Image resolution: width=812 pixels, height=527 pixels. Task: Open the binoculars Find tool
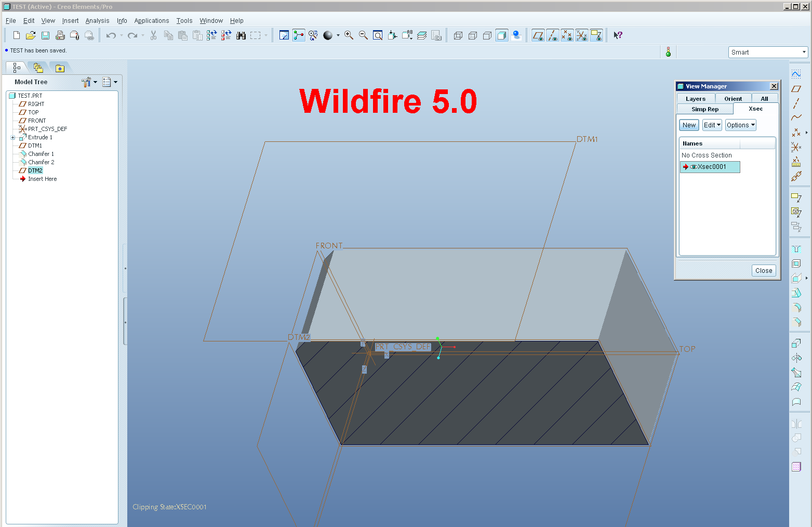coord(241,35)
